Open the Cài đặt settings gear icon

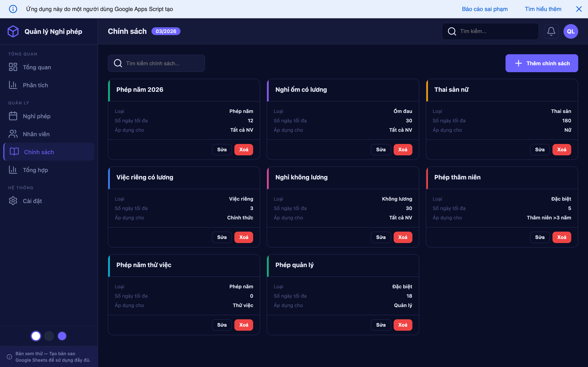(x=13, y=201)
